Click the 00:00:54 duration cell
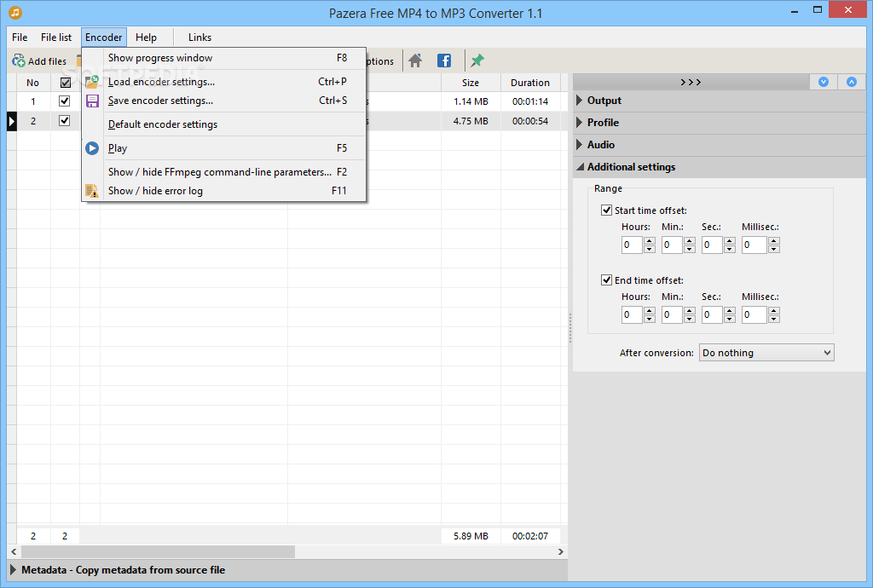 530,121
